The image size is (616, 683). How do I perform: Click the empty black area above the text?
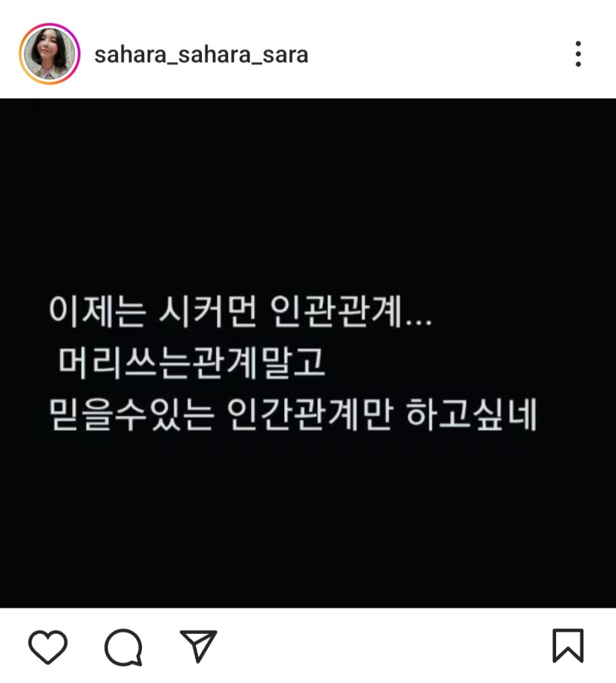(x=308, y=196)
